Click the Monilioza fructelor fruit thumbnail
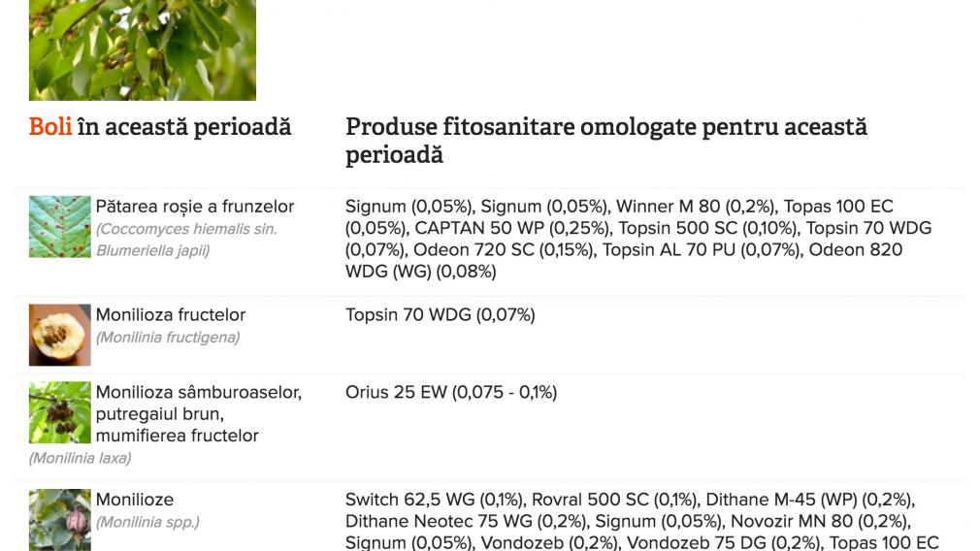 (60, 335)
